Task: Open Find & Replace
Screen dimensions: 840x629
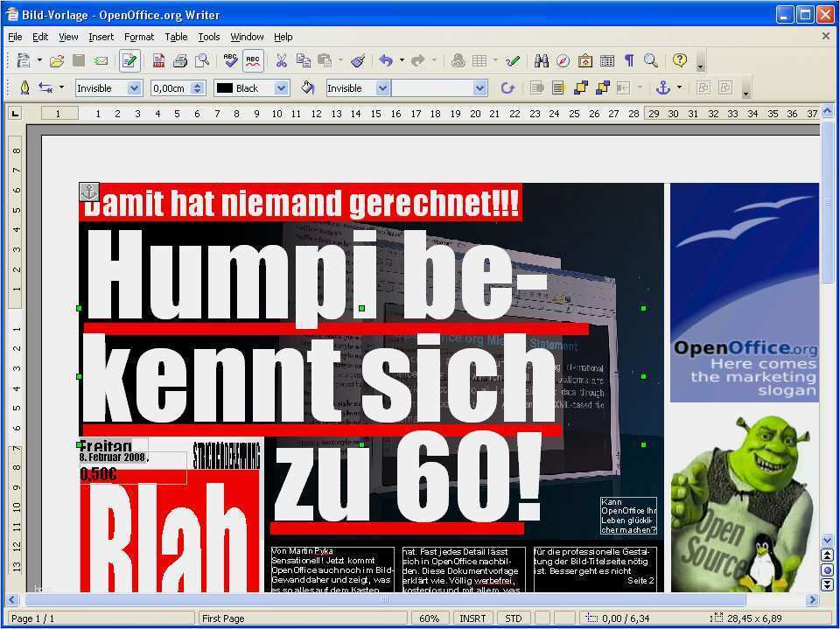Action: [543, 61]
